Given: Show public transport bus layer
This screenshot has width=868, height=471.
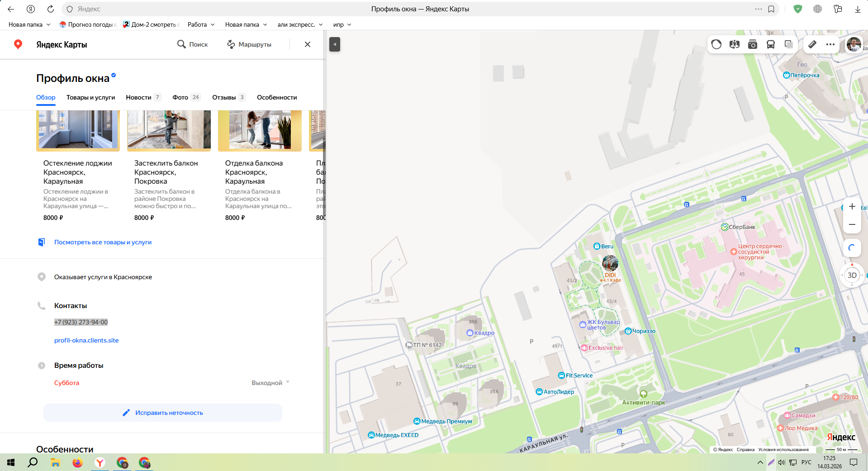Looking at the screenshot, I should tap(771, 44).
